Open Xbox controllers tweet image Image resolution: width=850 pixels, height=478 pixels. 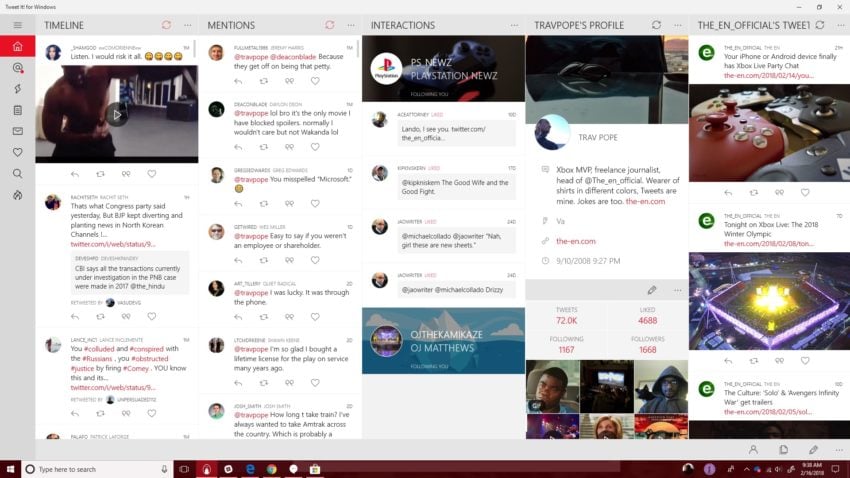(x=769, y=133)
